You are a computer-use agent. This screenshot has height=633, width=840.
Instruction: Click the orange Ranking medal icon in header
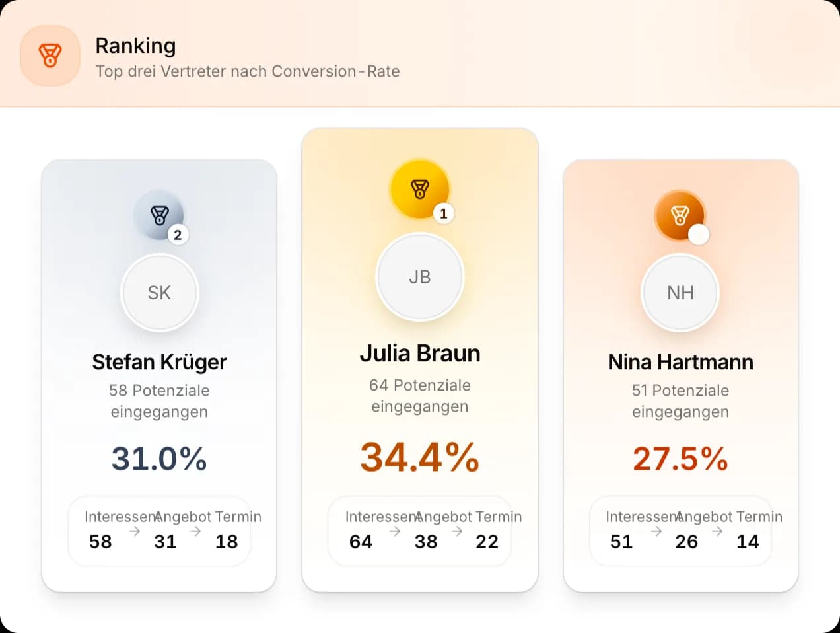tap(50, 56)
